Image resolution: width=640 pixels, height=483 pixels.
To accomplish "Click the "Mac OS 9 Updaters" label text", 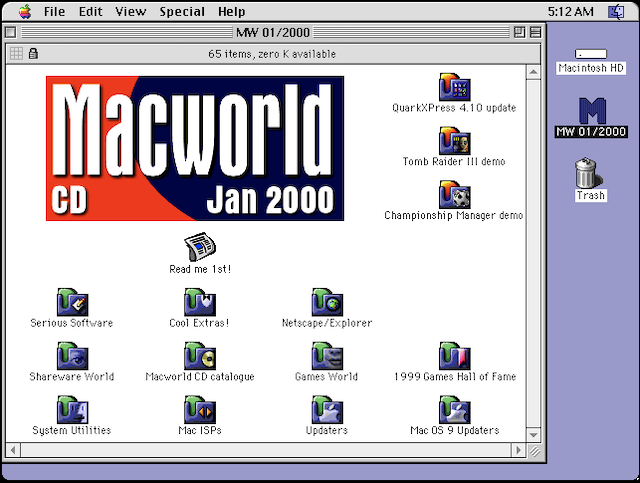I will tap(455, 430).
